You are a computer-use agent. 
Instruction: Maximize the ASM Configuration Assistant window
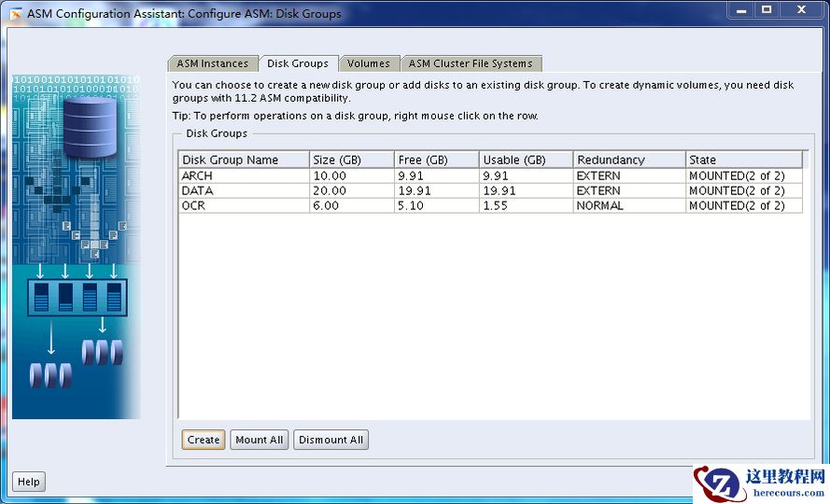767,10
